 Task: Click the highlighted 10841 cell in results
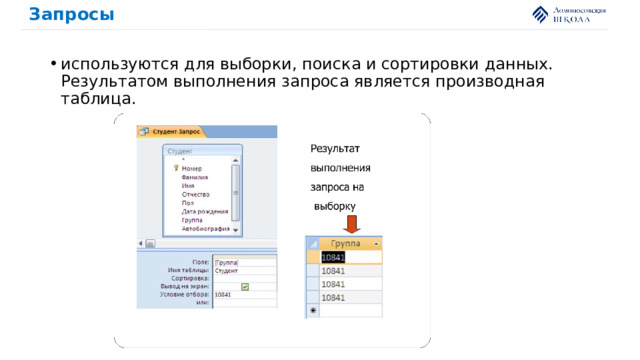[x=351, y=257]
